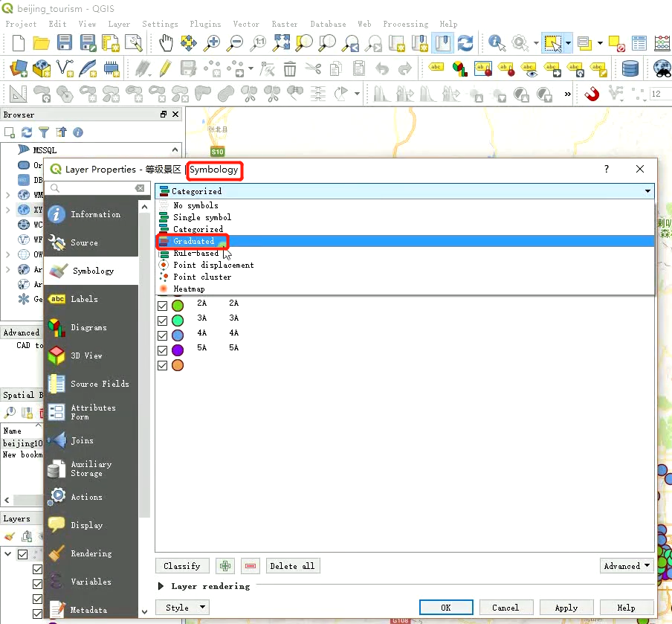Click the Cancel button
This screenshot has width=672, height=624.
click(x=505, y=608)
